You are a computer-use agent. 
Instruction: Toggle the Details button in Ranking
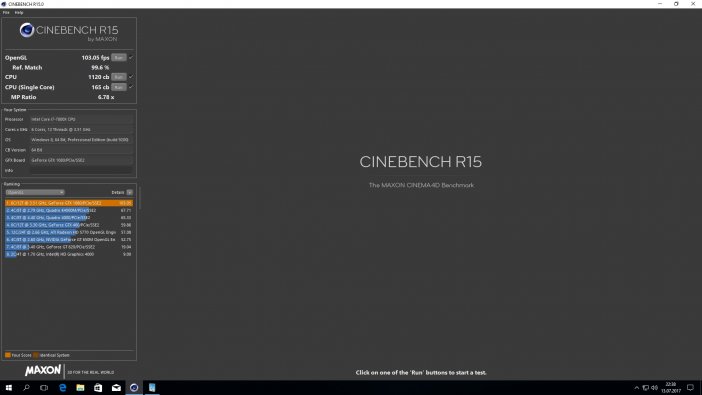click(x=129, y=192)
